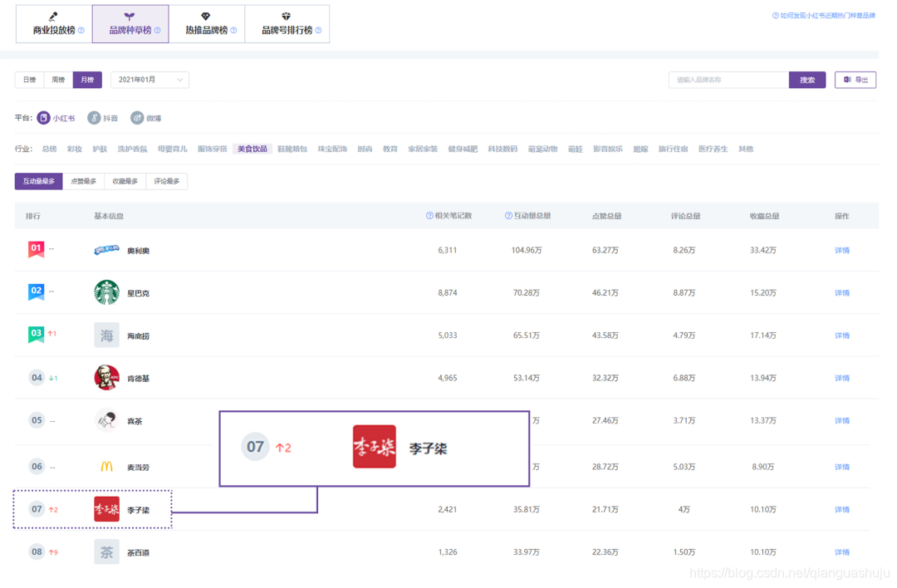
Task: Click help icon beside 品牌种草榜
Action: point(157,31)
